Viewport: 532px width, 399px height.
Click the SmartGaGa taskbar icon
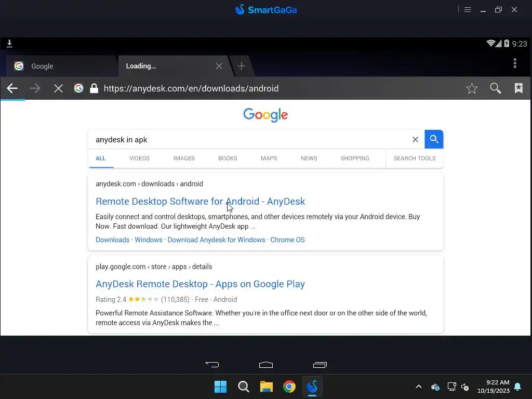[x=312, y=387]
